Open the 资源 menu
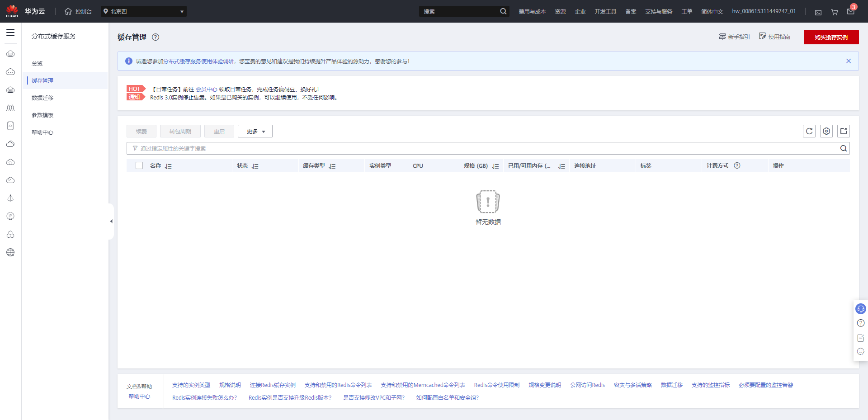Viewport: 868px width, 420px height. click(560, 12)
